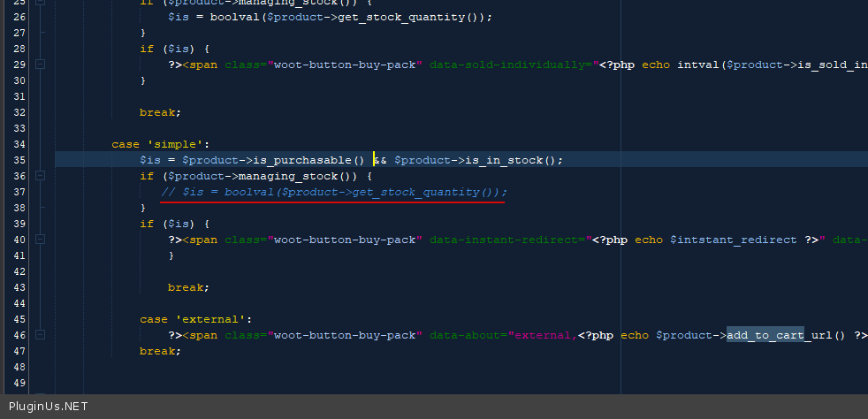Collapse the fold marker on line 46

(39, 335)
